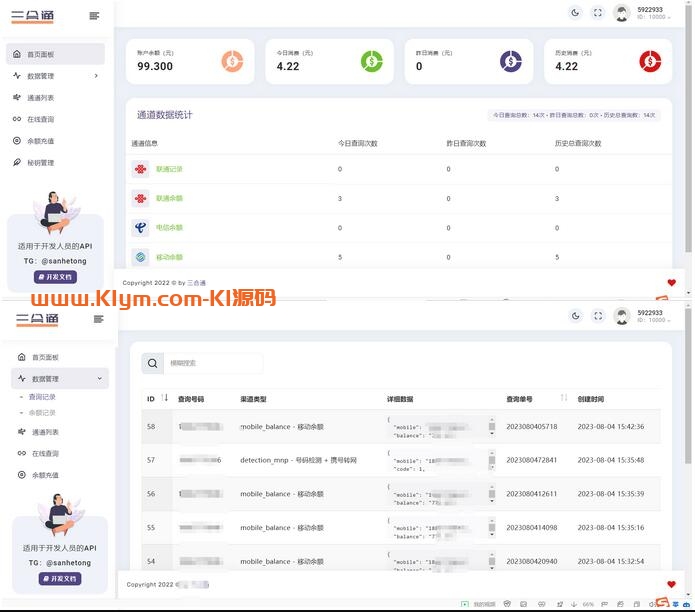Image resolution: width=695 pixels, height=612 pixels.
Task: Expand the collapsed 数据管理 menu on dashboard
Action: click(x=96, y=76)
